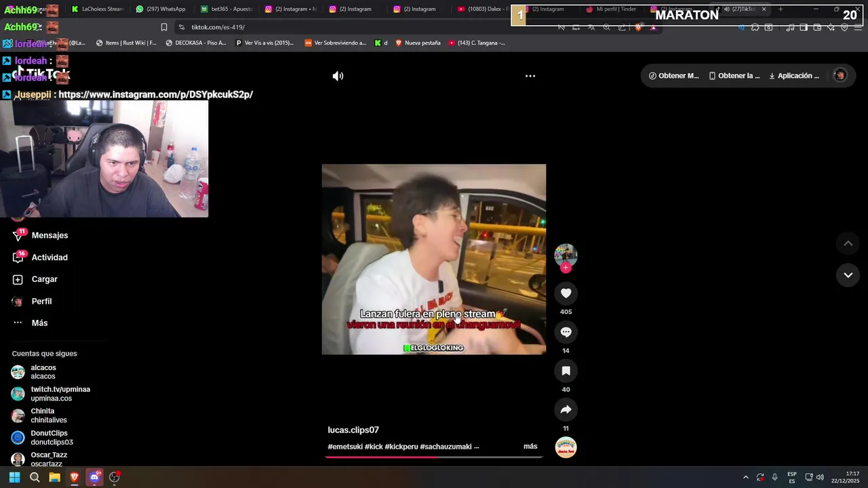Open the creator's profile avatar
The width and height of the screenshot is (868, 488).
click(566, 255)
